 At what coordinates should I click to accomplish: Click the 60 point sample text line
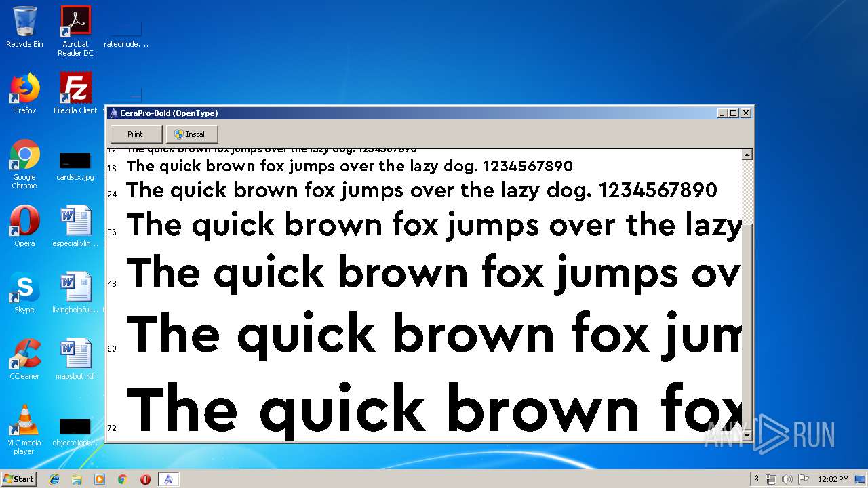[434, 335]
